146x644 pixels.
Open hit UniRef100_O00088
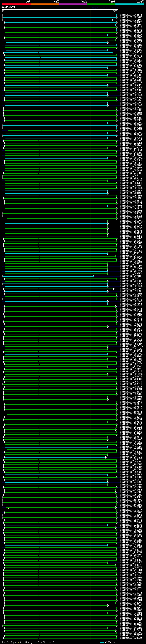pos(131,57)
